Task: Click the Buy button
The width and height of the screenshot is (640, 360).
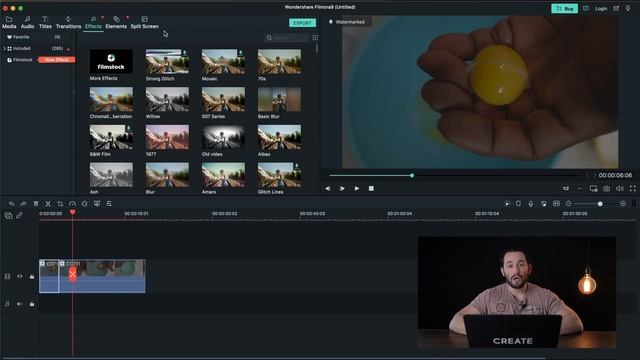Action: click(564, 9)
